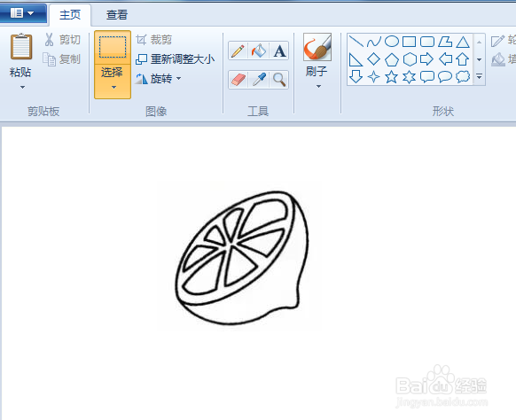516x420 pixels.
Task: Click the shape outline pencil icon
Action: click(x=497, y=41)
